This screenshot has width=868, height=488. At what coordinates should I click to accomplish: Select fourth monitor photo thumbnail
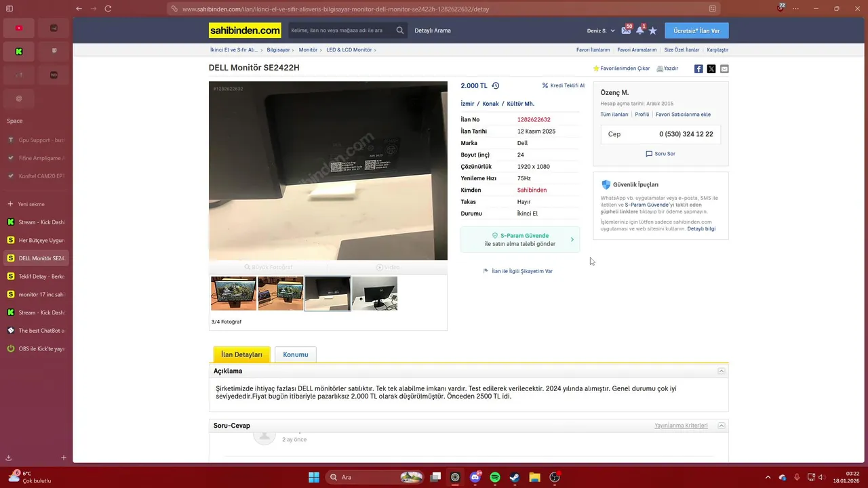click(x=375, y=293)
